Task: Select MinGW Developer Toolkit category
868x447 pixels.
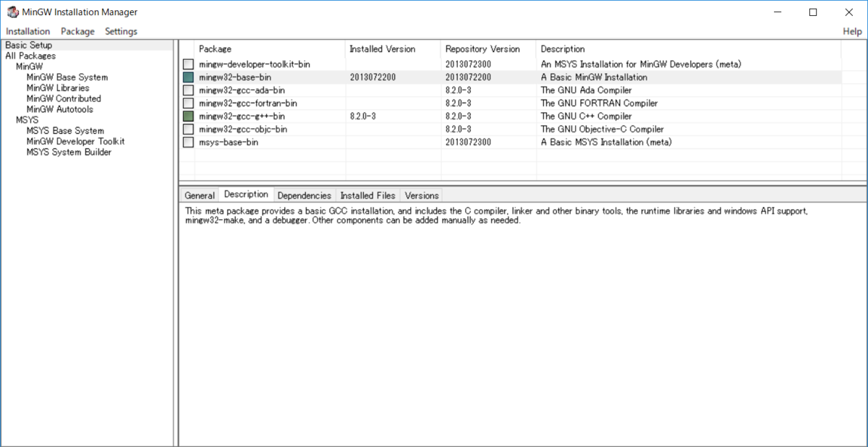Action: [x=76, y=142]
